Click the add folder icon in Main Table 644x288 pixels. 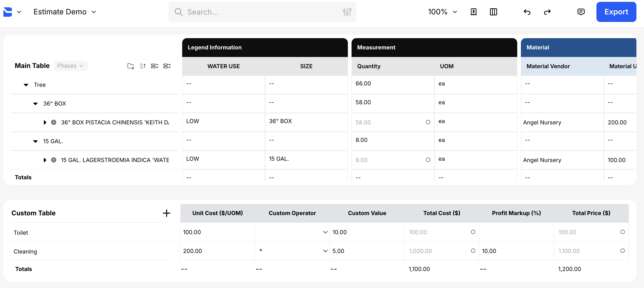[x=130, y=66]
